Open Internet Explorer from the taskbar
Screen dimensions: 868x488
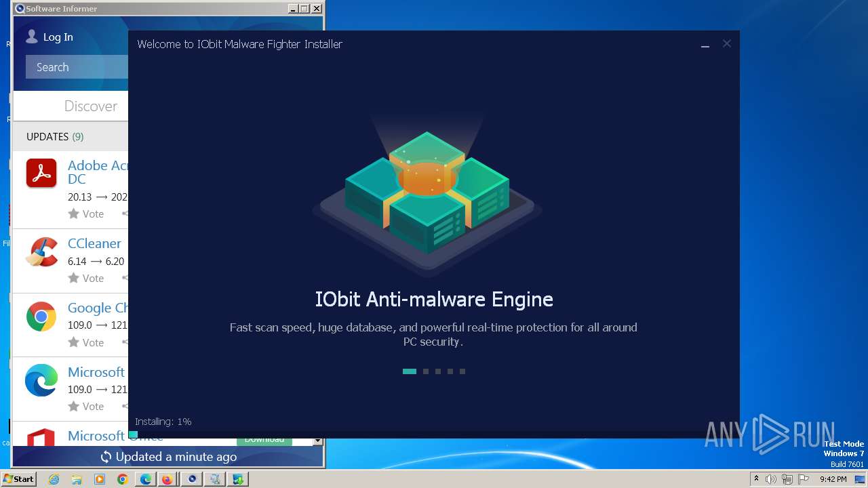(54, 479)
